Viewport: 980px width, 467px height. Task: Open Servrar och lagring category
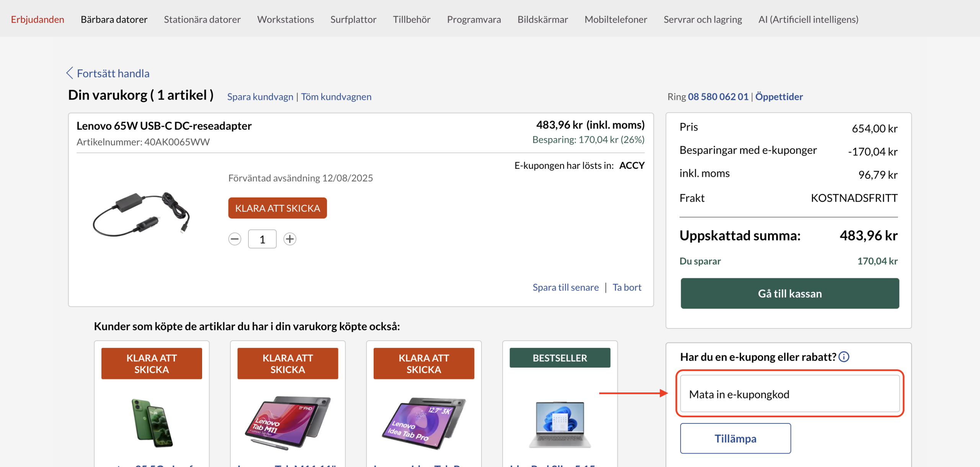[x=703, y=19]
